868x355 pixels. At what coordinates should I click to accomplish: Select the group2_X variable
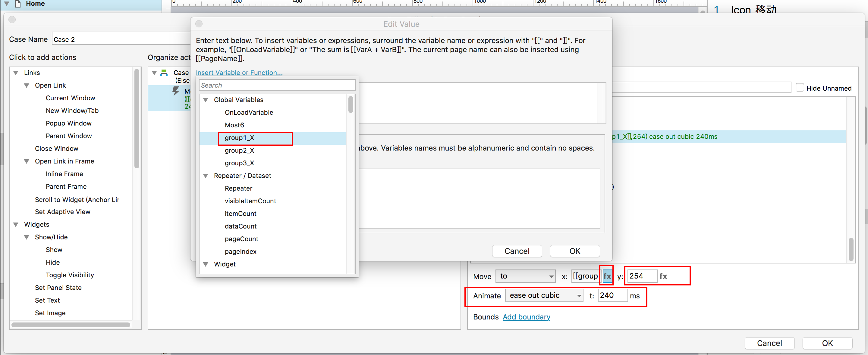239,151
